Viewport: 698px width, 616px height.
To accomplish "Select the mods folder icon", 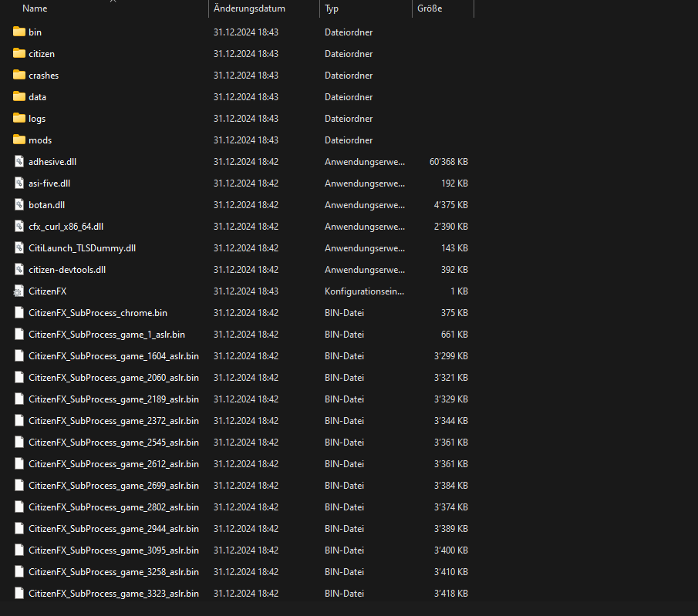I will click(19, 140).
